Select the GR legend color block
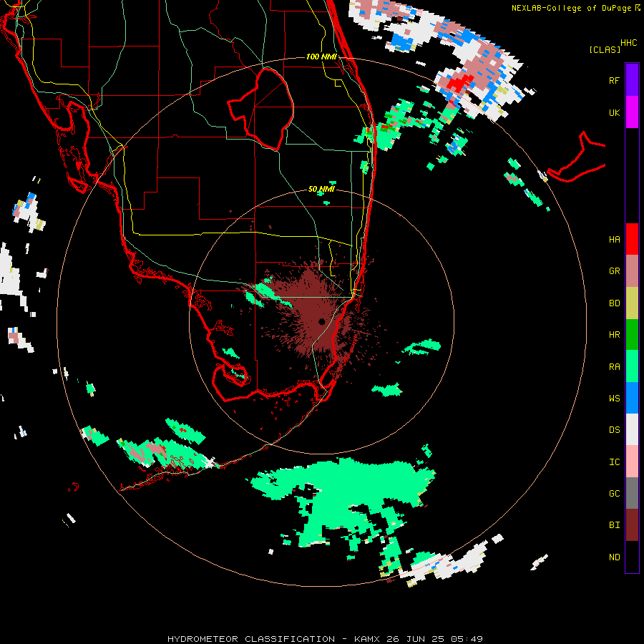Image resolution: width=644 pixels, height=644 pixels. click(x=632, y=271)
